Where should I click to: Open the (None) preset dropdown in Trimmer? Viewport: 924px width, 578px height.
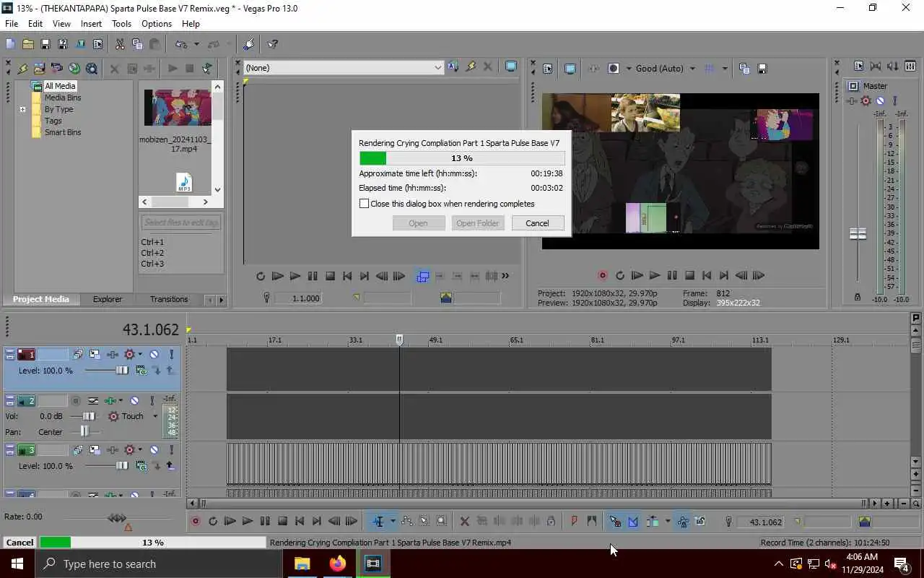437,67
